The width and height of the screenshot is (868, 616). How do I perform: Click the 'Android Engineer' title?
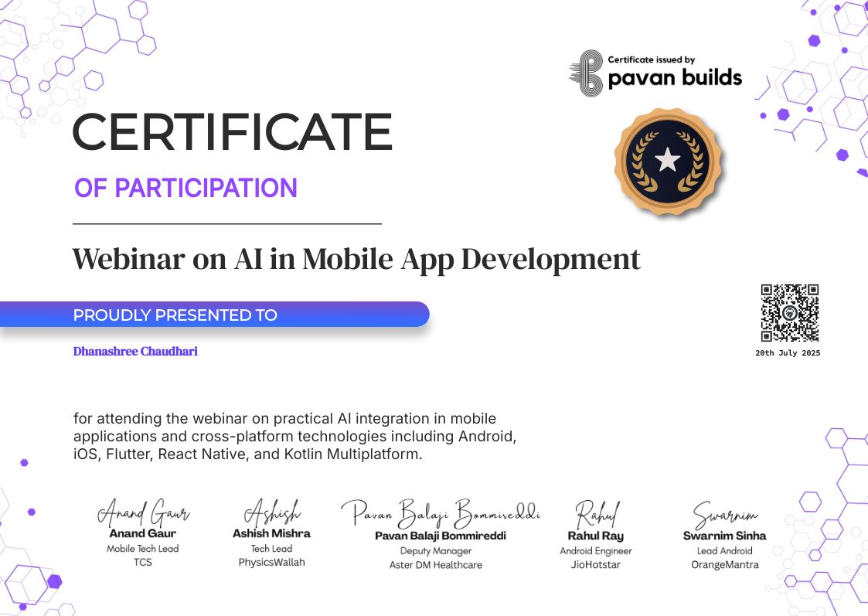pos(596,551)
